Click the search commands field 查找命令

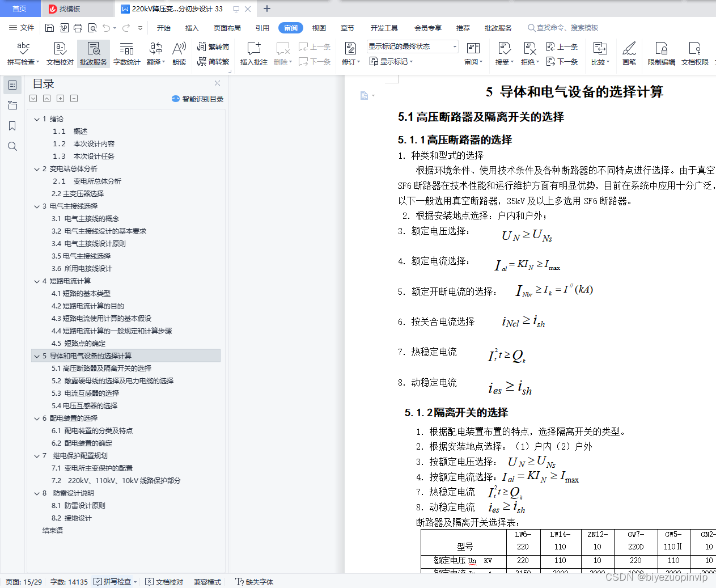(563, 28)
